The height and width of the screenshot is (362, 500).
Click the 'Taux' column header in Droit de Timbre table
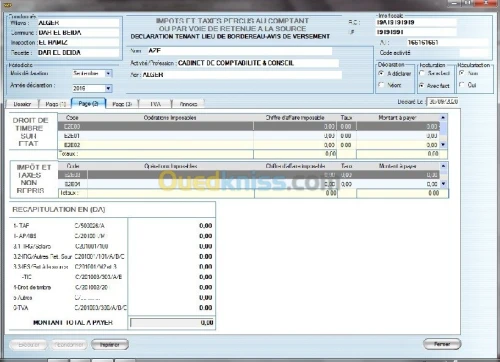point(346,118)
